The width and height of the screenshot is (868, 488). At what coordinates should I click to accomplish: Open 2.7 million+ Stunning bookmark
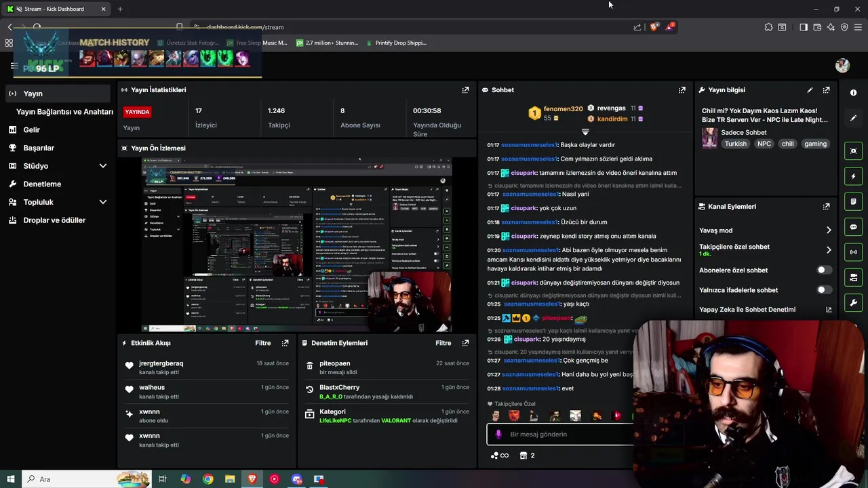pyautogui.click(x=327, y=43)
